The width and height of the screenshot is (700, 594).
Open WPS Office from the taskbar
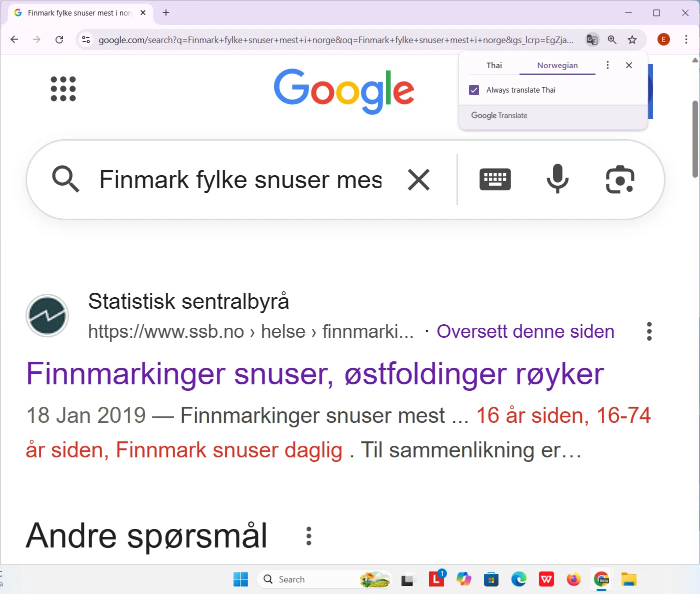click(x=546, y=579)
